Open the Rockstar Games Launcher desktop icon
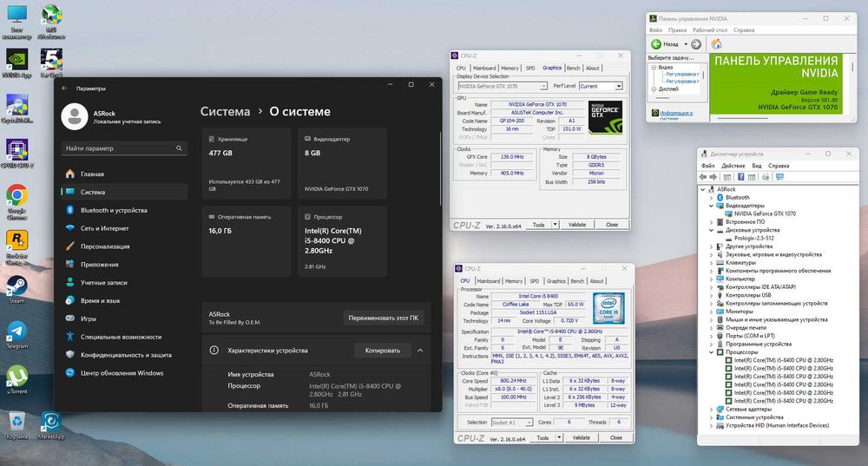This screenshot has height=466, width=868. point(16,247)
